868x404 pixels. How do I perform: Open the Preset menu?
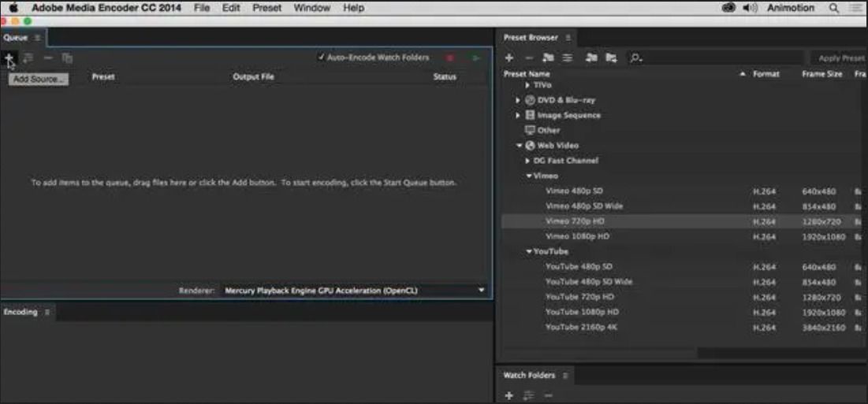click(x=266, y=8)
